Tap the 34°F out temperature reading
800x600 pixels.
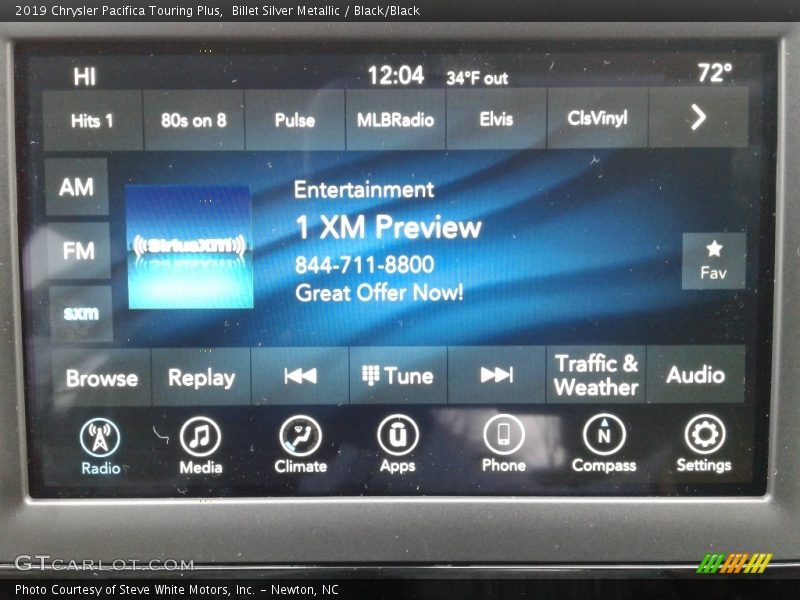(477, 78)
